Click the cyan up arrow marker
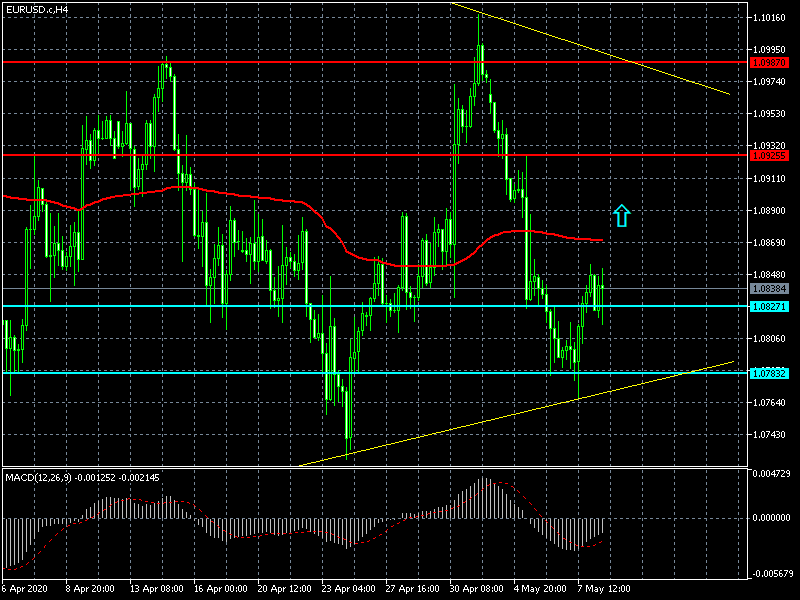Viewport: 800px width, 600px height. pos(621,214)
